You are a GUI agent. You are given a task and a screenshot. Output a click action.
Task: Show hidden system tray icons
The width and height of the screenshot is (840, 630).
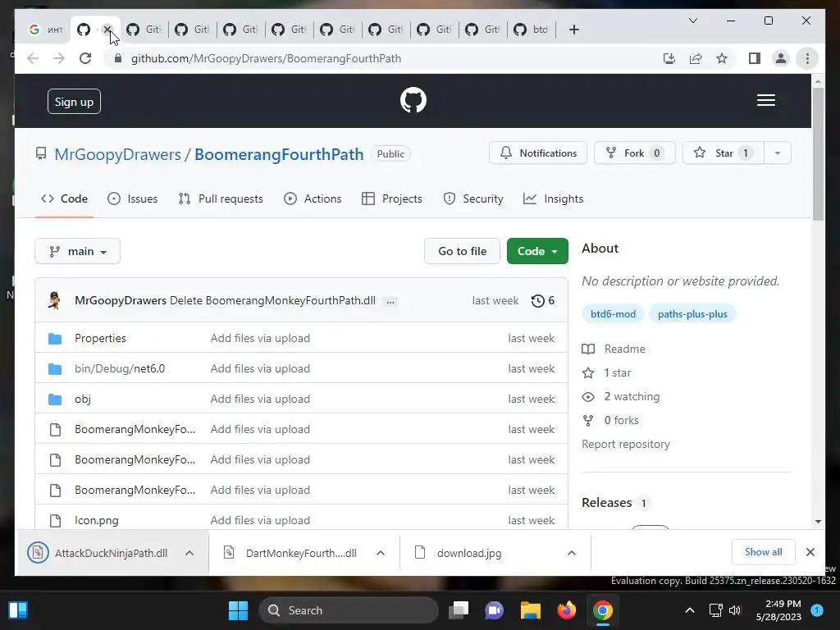689,610
